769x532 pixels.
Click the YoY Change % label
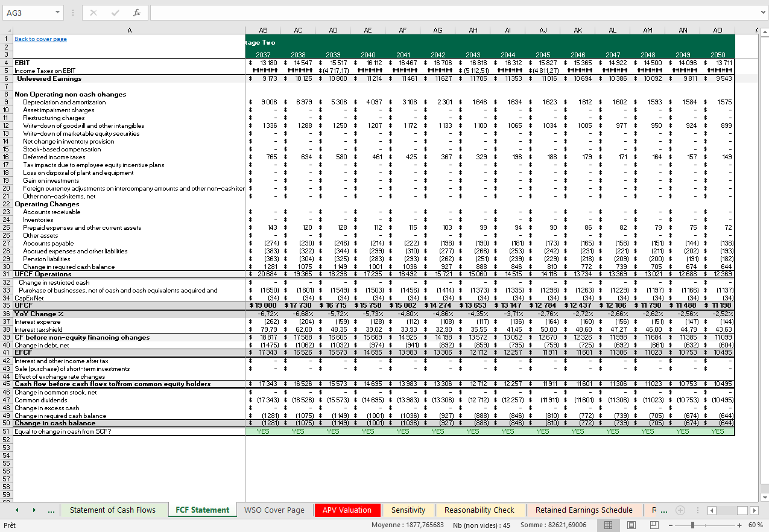(x=39, y=314)
